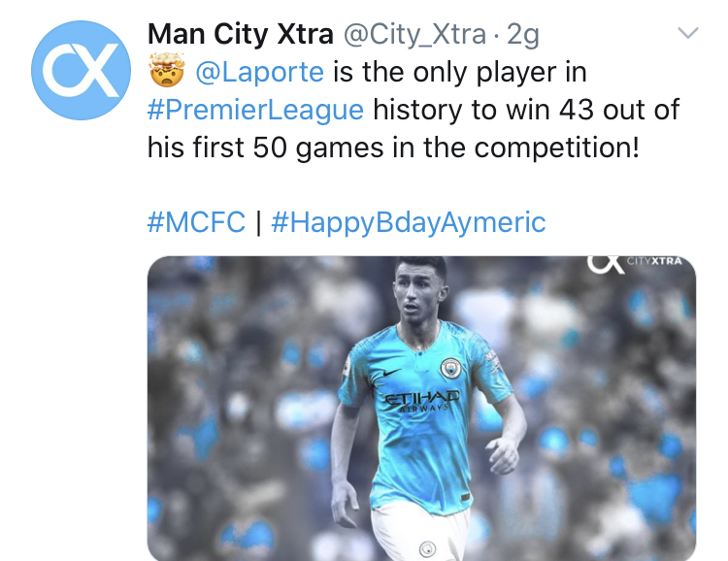728x561 pixels.
Task: Open the @Laporte mention
Action: tap(259, 72)
